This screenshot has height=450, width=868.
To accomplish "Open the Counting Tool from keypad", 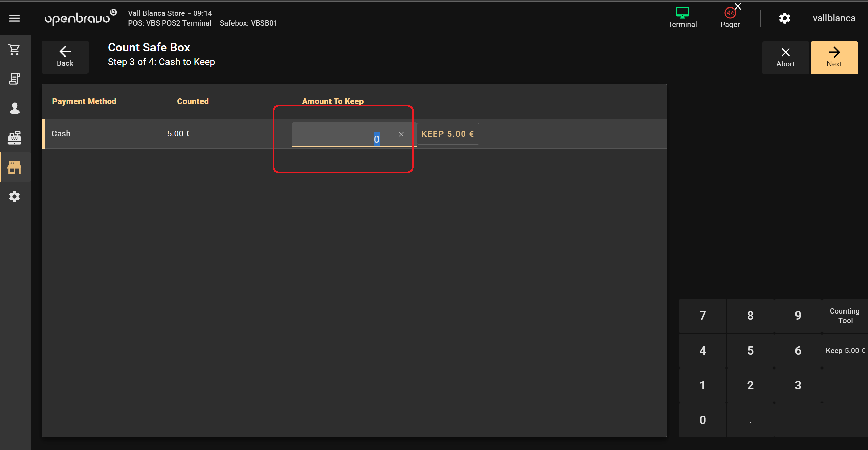I will tap(844, 316).
